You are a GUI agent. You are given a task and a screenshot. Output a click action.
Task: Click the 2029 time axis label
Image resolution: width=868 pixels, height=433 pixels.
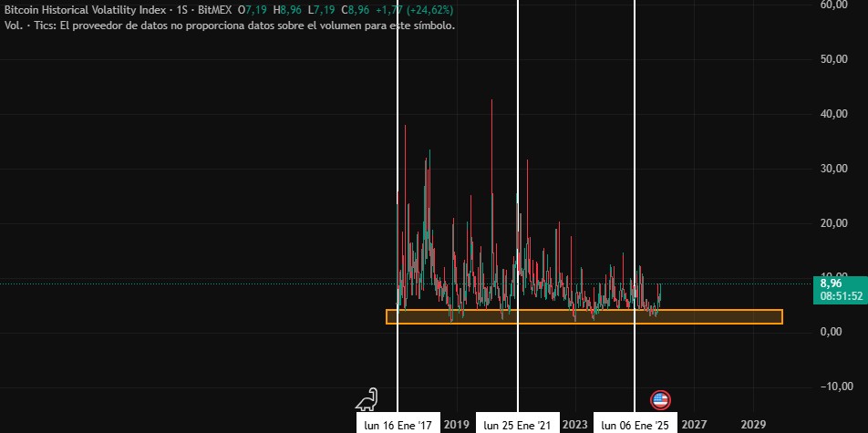coord(753,425)
